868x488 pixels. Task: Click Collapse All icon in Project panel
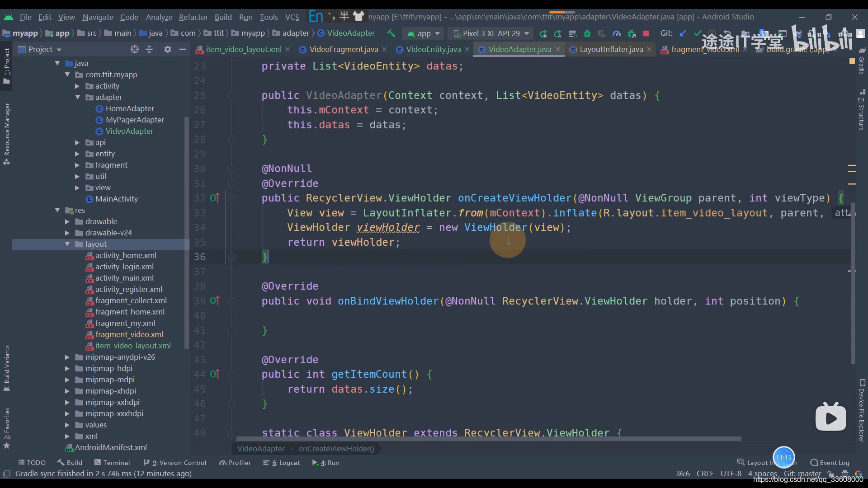click(149, 49)
